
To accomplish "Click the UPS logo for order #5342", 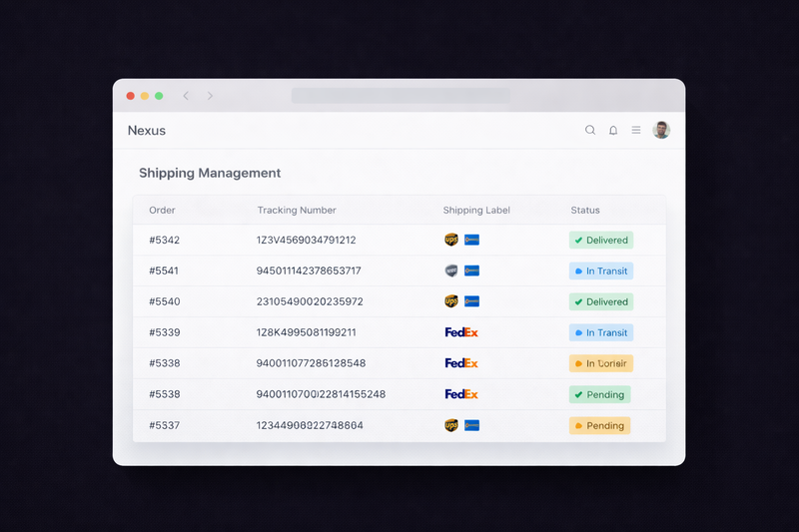I will pos(451,240).
